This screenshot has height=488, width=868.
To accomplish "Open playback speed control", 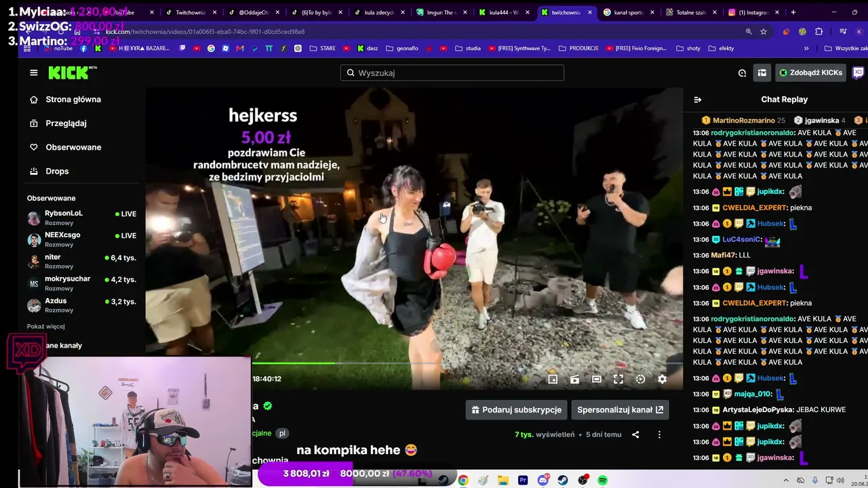I will click(x=640, y=380).
